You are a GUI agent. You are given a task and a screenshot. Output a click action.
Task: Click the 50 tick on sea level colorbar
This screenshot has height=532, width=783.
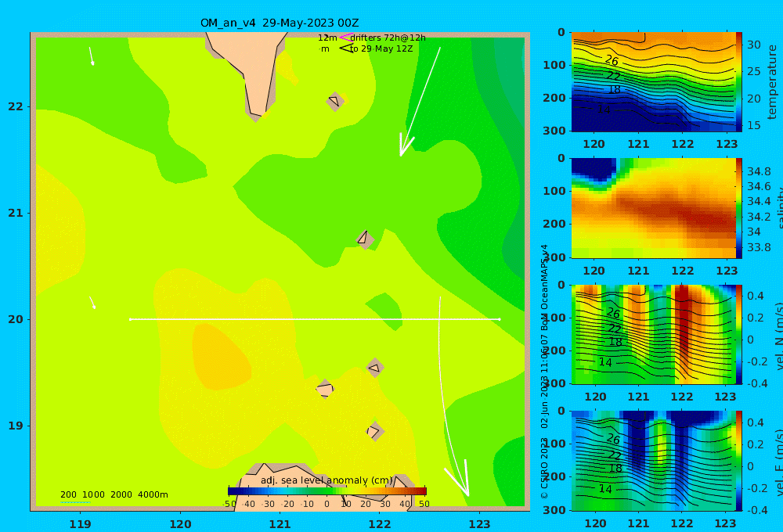coord(424,504)
